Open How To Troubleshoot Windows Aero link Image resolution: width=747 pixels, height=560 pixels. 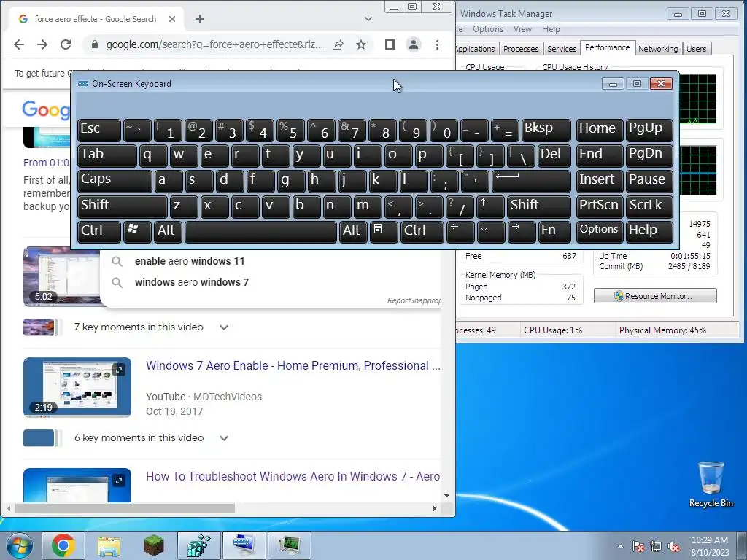(293, 477)
